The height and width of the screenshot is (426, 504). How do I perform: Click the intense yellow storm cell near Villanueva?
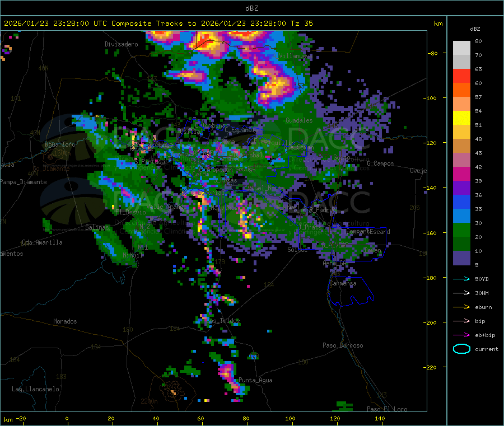(x=276, y=86)
